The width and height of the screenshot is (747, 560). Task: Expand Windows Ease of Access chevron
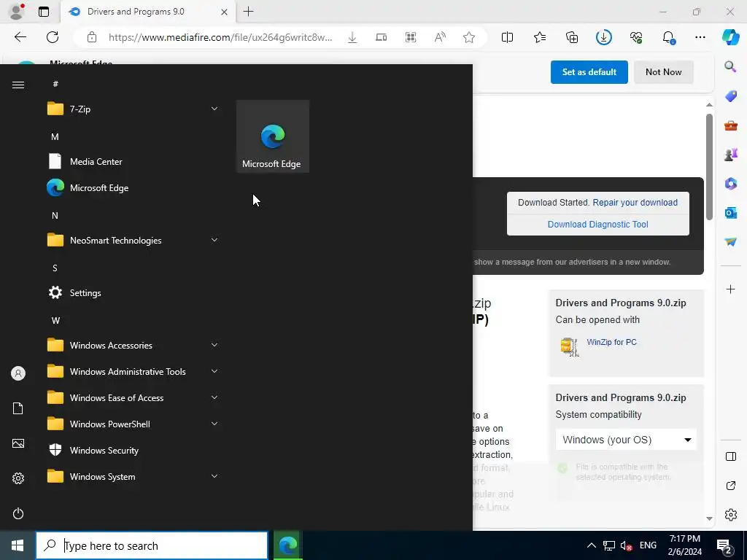pyautogui.click(x=214, y=397)
